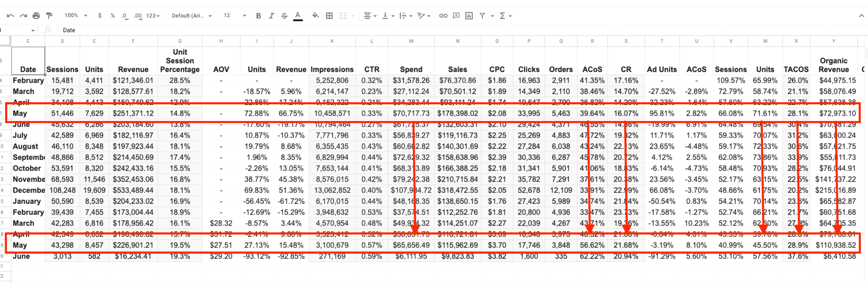This screenshot has height=289, width=868.
Task: Click the undo icon
Action: (10, 16)
